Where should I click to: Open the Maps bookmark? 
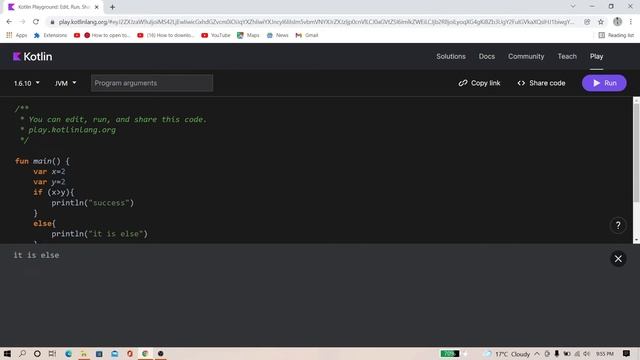pyautogui.click(x=248, y=36)
